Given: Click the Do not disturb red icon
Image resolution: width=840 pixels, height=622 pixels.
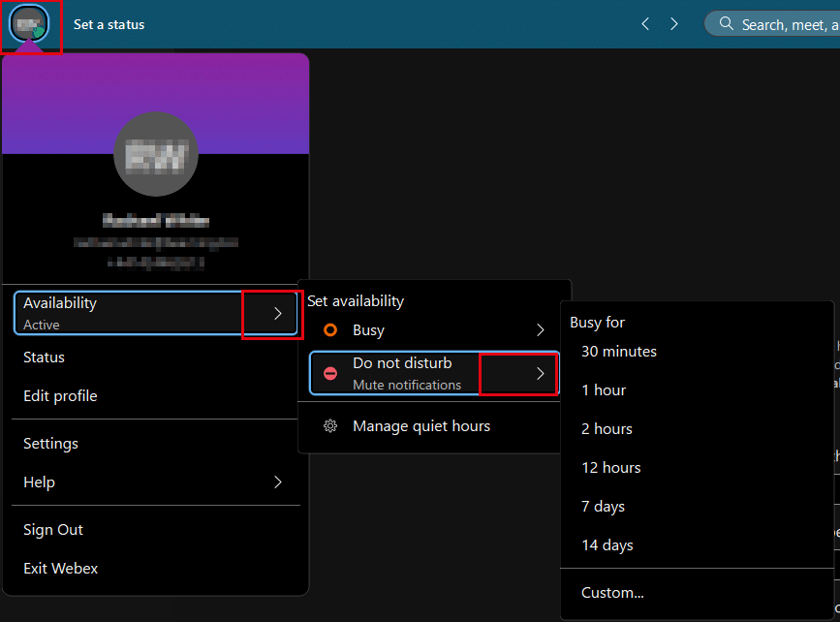Looking at the screenshot, I should coord(330,373).
